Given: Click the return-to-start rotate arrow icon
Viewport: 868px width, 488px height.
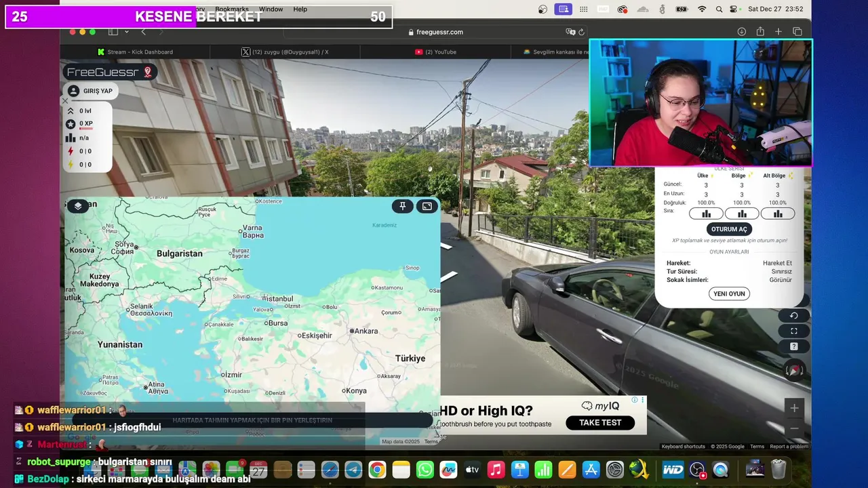Looking at the screenshot, I should [x=794, y=316].
